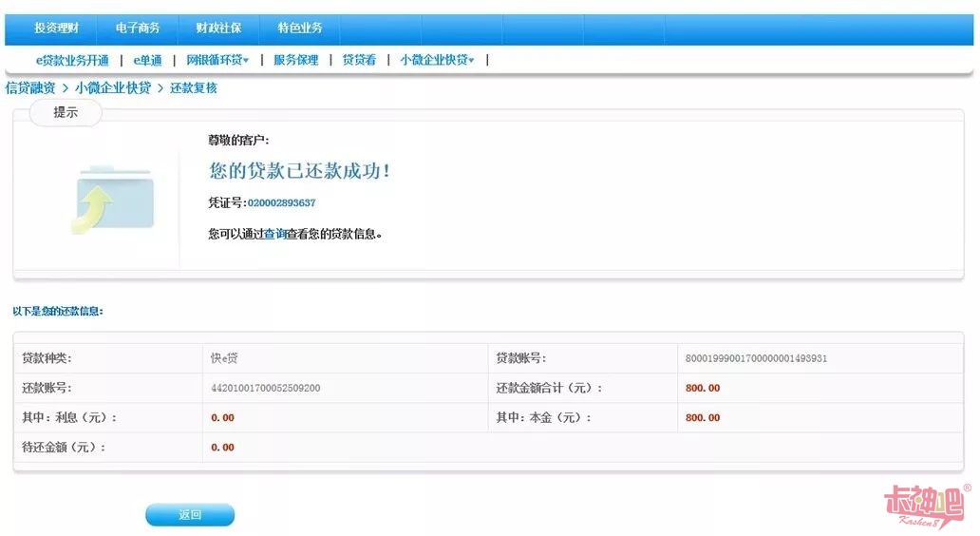The height and width of the screenshot is (536, 980).
Task: Click the 利息 value 0.00
Action: [x=222, y=418]
